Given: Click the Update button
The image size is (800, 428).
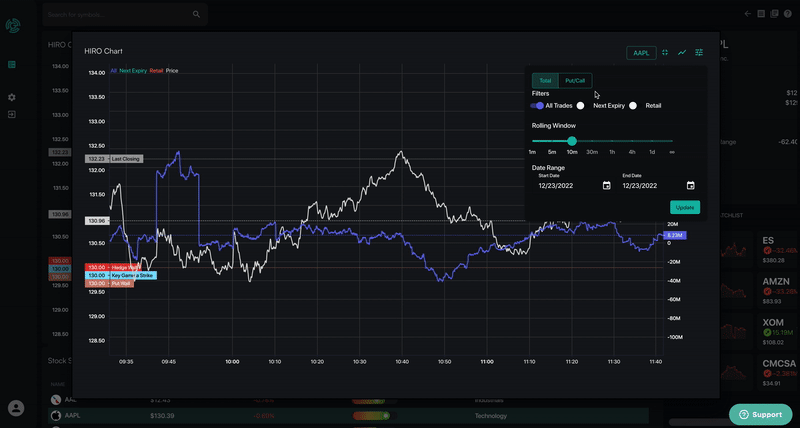Looking at the screenshot, I should point(685,207).
